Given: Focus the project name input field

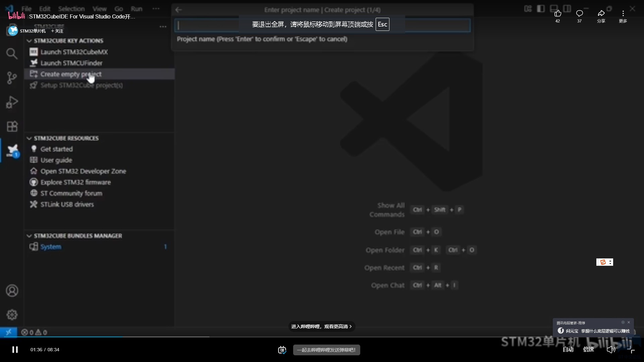Looking at the screenshot, I should pyautogui.click(x=322, y=25).
